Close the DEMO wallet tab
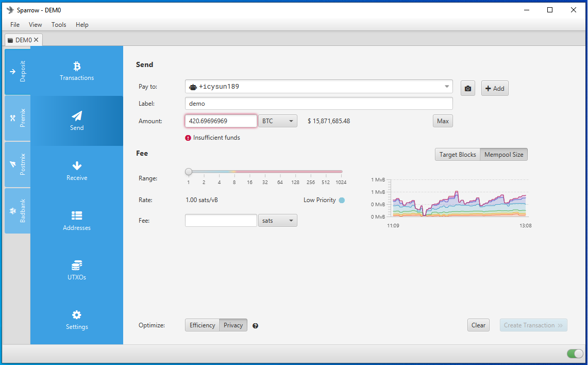 click(36, 40)
